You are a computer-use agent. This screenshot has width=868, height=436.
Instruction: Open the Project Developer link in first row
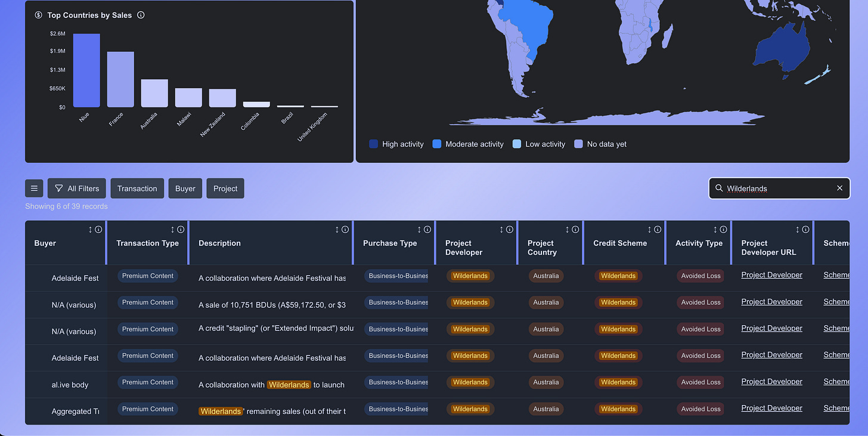point(771,275)
